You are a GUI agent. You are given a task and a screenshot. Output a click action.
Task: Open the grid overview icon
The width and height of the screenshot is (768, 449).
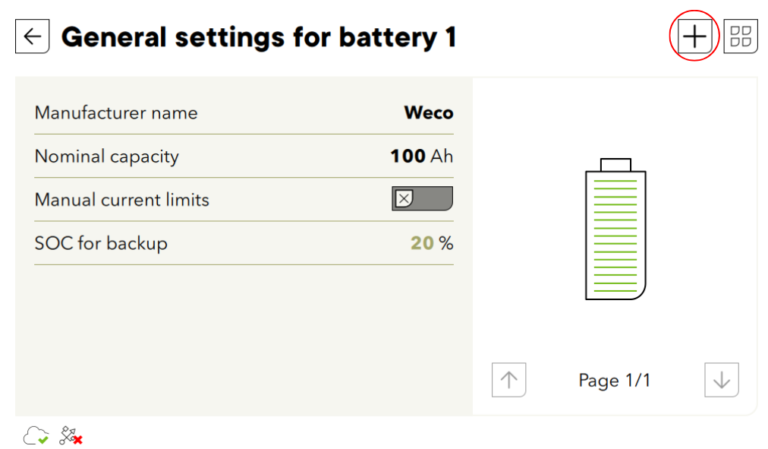741,37
